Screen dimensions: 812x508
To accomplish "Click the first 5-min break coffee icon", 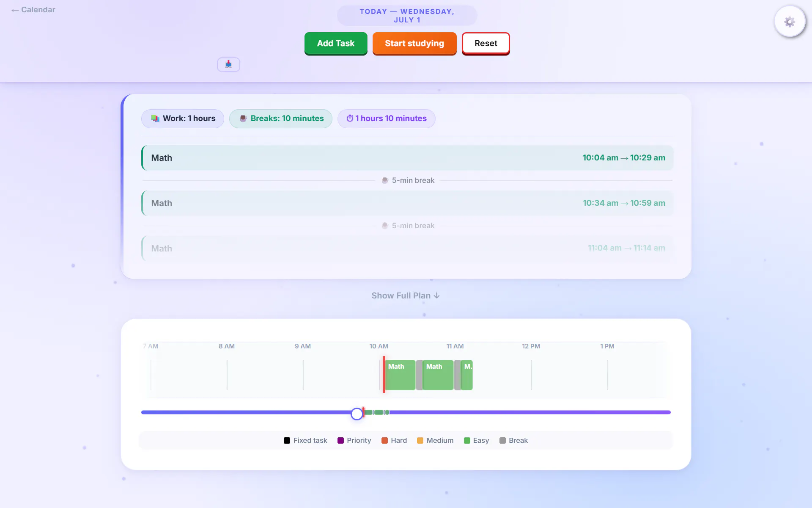I will coord(385,180).
